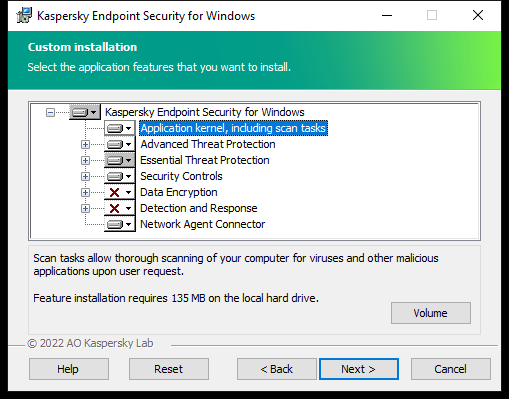Select Application kernel, including scan tasks

(233, 128)
